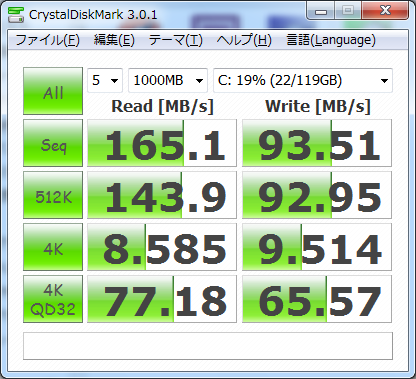The height and width of the screenshot is (379, 416).
Task: Click the Seq read result 165.1
Action: (162, 143)
